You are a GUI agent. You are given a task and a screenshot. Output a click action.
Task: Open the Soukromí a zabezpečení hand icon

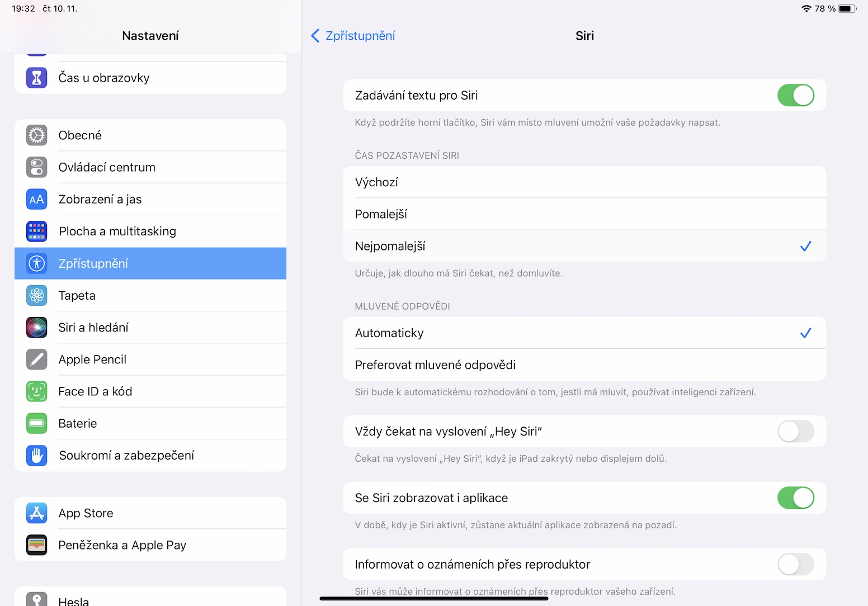coord(37,456)
